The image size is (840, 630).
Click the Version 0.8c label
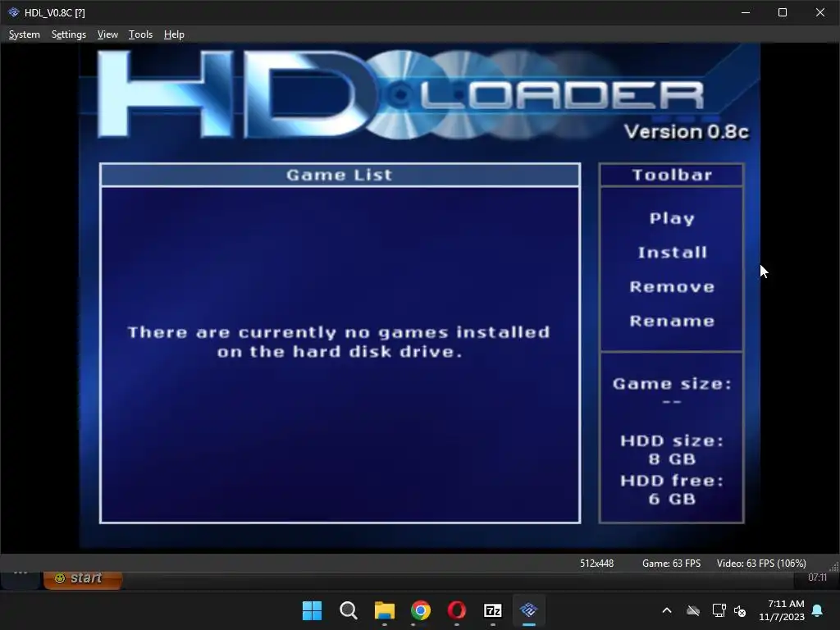click(687, 132)
